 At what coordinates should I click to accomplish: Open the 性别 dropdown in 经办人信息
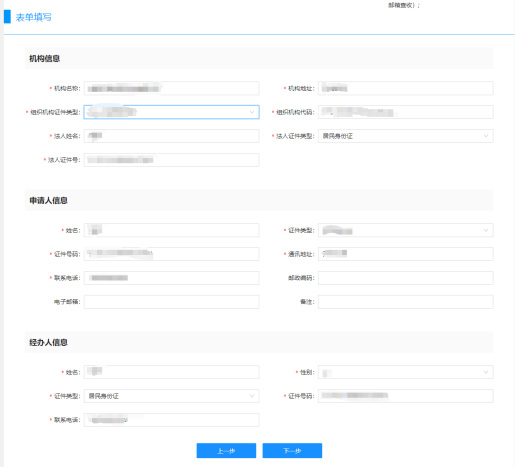405,372
